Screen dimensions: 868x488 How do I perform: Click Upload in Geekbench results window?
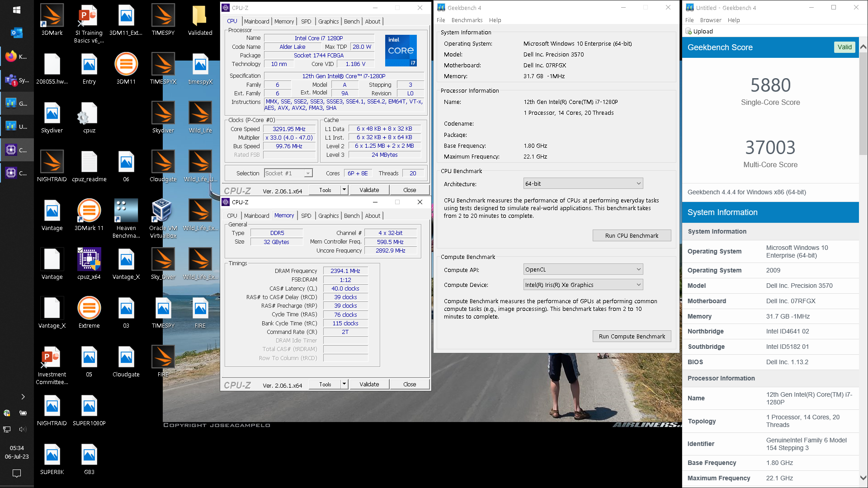click(699, 31)
